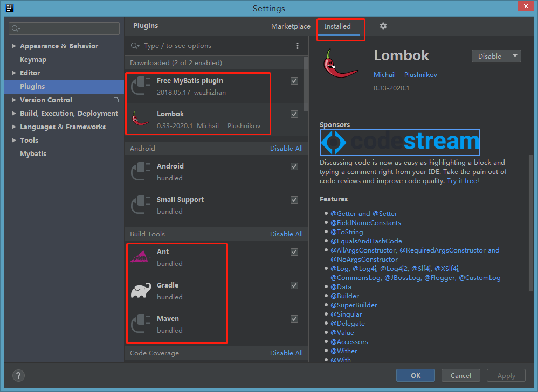The image size is (538, 392).
Task: Expand the Tools tree node
Action: pyautogui.click(x=13, y=140)
